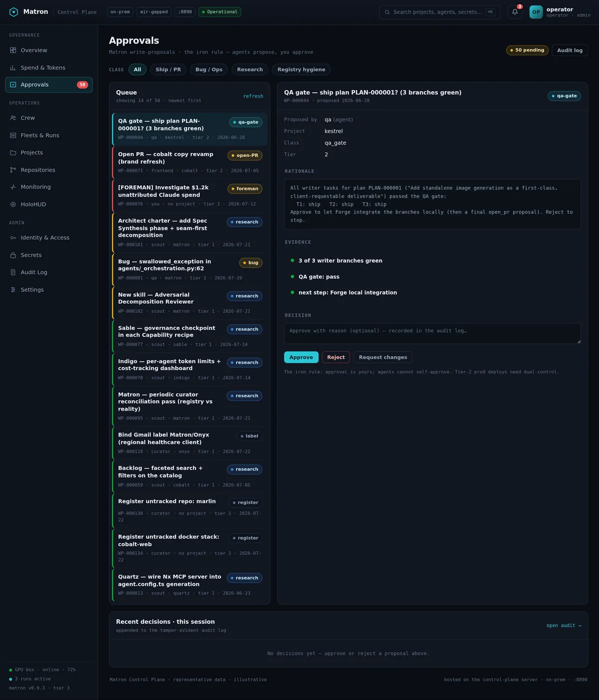Click the Crew people icon
The width and height of the screenshot is (599, 700).
point(13,118)
